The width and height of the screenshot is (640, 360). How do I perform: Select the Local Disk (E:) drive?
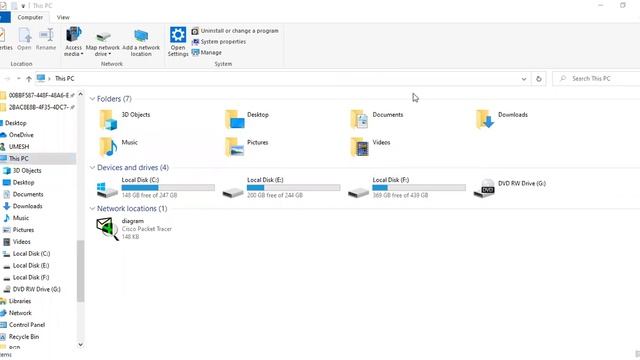pyautogui.click(x=281, y=187)
